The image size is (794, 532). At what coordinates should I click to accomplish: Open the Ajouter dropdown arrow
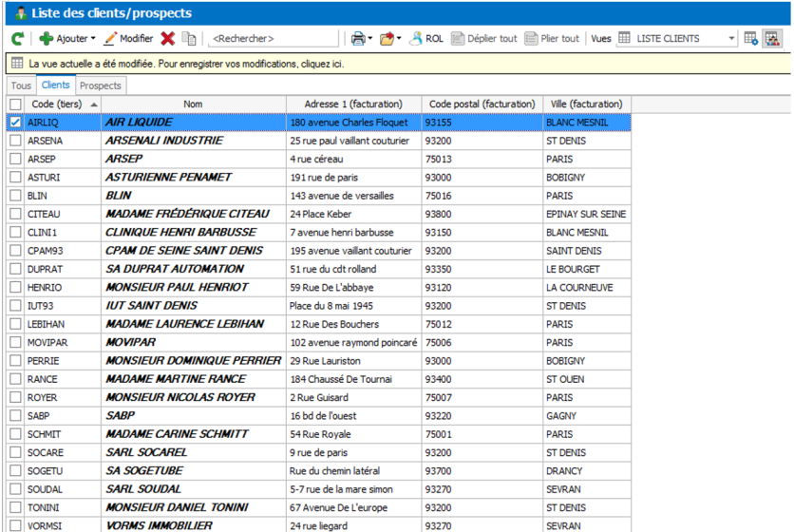93,39
